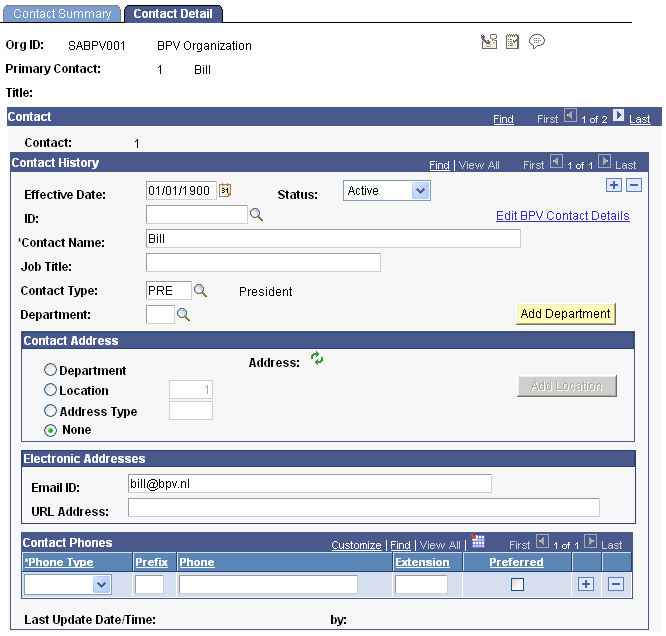666x636 pixels.
Task: Click Find link in Contact Phones
Action: point(401,545)
